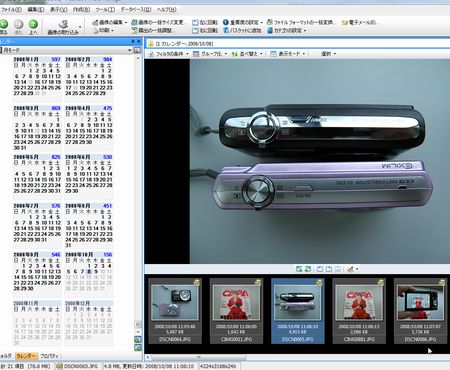Open 画像の取り込み import tool
This screenshot has height=370, width=450.
pyautogui.click(x=63, y=27)
